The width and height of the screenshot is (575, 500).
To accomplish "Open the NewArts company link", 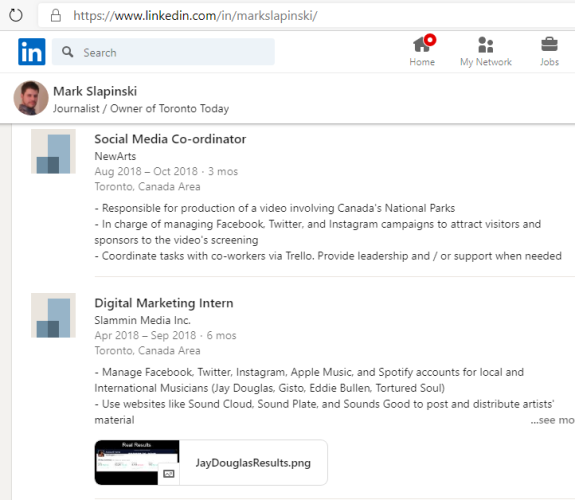I will click(115, 156).
